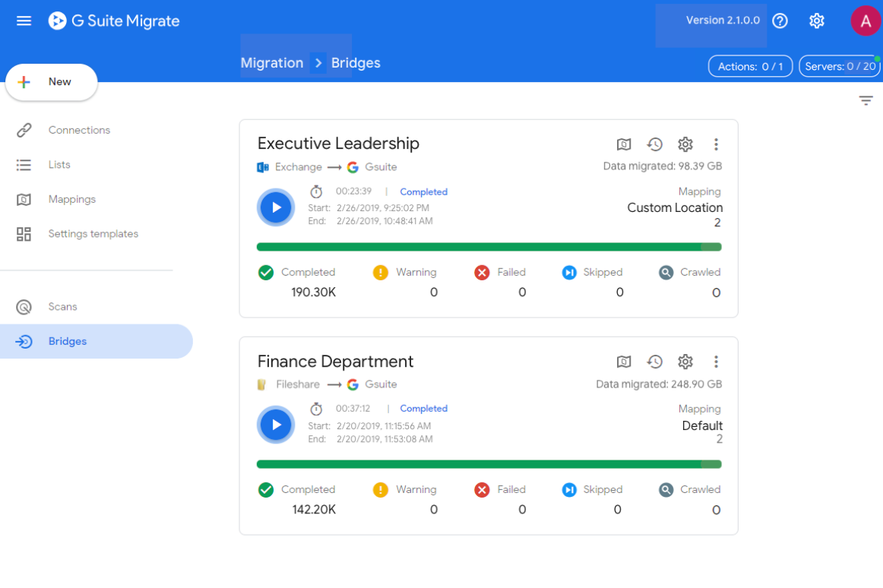Click the Exchange source icon

click(263, 167)
